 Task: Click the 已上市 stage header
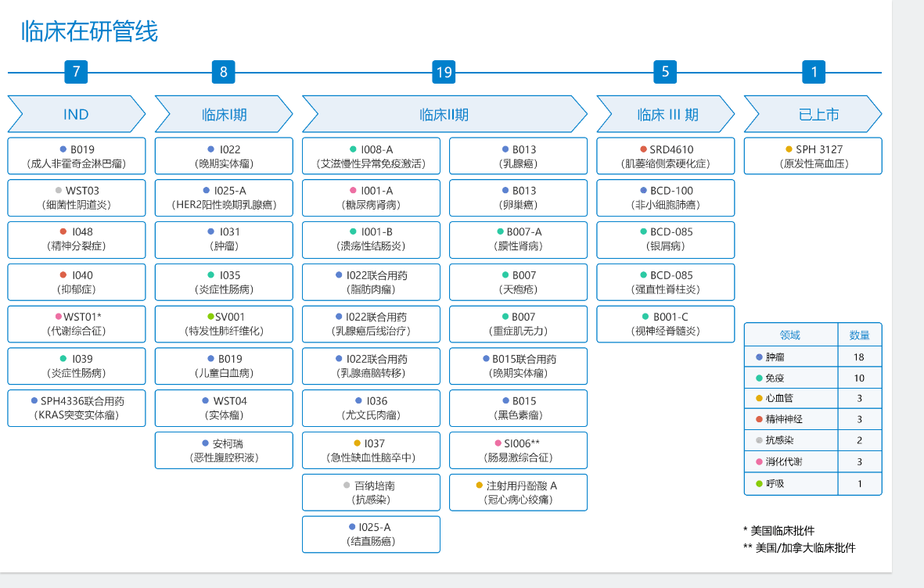pos(813,114)
